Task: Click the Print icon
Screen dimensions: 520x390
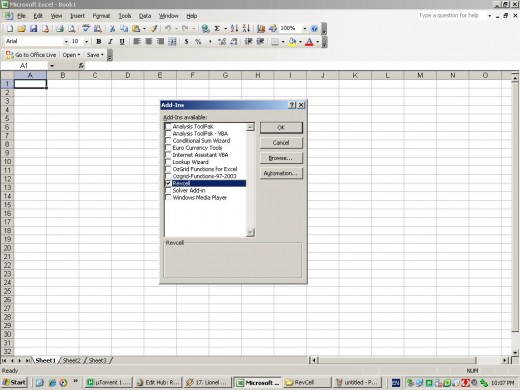Action: tap(60, 29)
